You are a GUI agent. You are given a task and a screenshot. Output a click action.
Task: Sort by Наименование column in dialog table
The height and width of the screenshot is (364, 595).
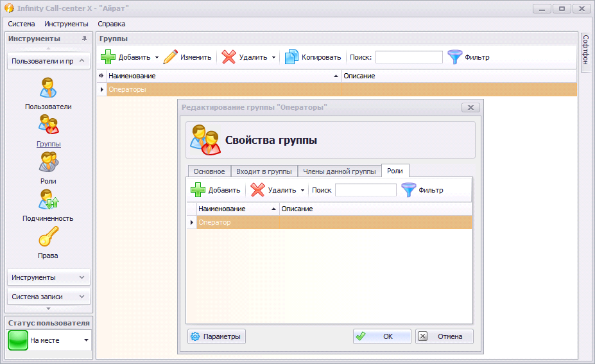(238, 209)
